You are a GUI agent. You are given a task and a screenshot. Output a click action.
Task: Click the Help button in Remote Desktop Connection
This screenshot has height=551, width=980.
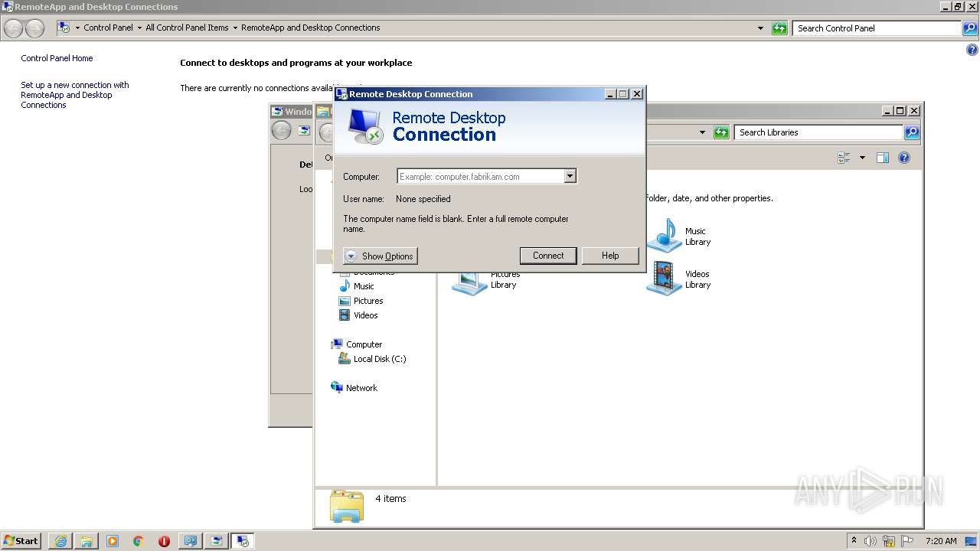tap(610, 256)
